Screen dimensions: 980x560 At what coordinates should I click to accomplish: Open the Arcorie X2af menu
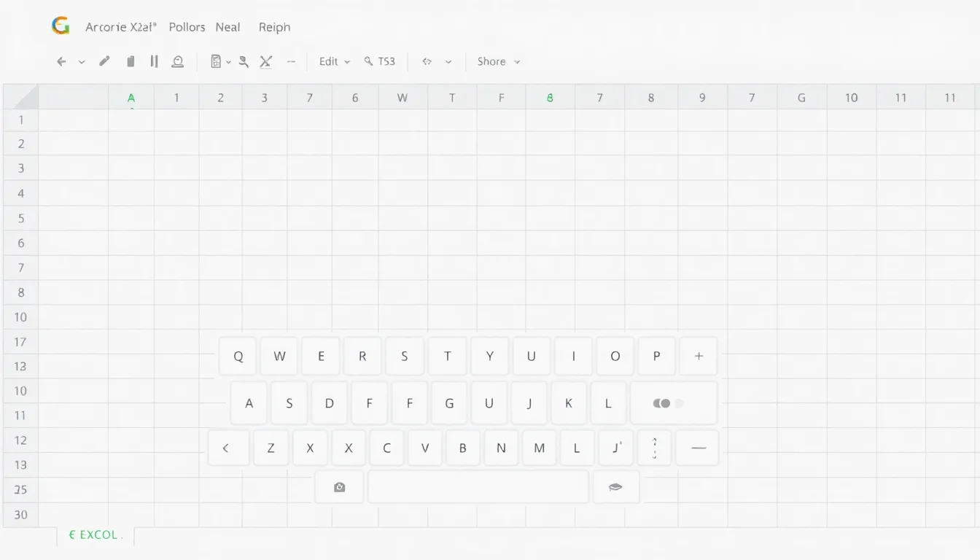click(121, 27)
